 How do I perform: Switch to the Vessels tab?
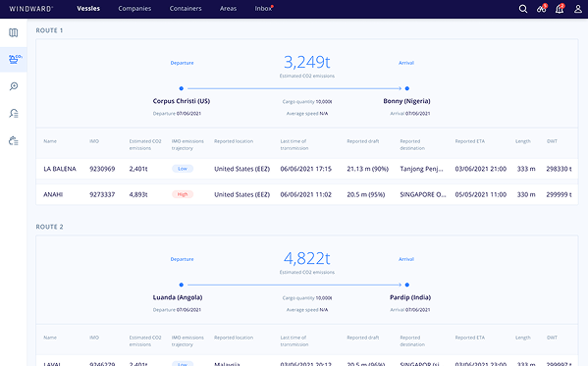pos(88,8)
